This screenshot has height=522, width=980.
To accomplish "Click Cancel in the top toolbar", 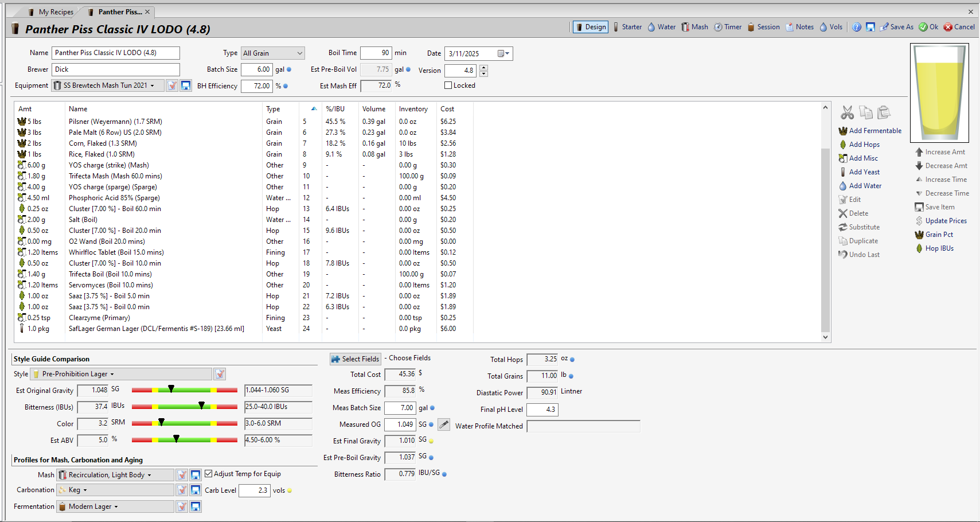I will tap(959, 27).
